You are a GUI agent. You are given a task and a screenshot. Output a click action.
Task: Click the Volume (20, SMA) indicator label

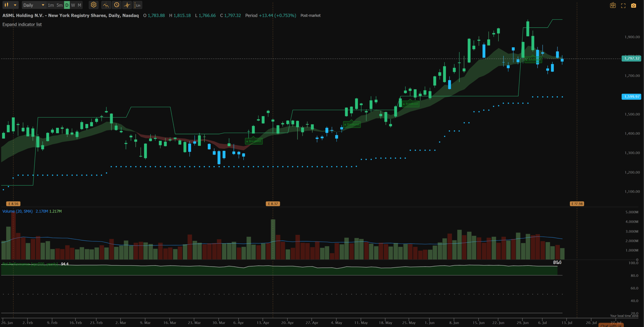point(18,211)
